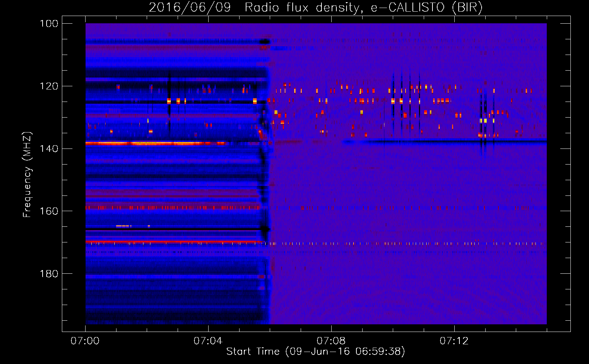The image size is (589, 364).
Task: Click the 07:00 time tick label
Action: pyautogui.click(x=85, y=341)
